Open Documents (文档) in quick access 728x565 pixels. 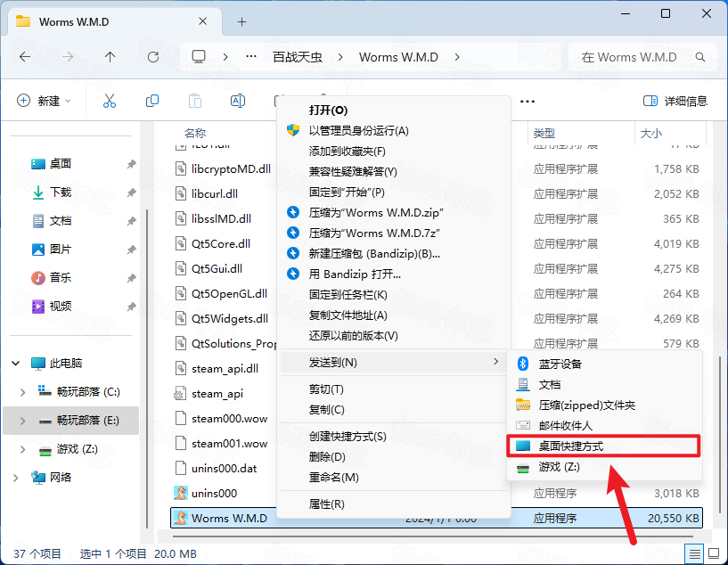click(52, 220)
